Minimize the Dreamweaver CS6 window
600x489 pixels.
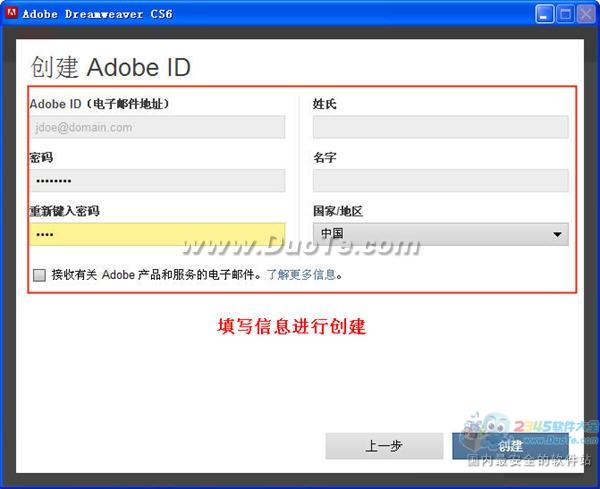pyautogui.click(x=544, y=15)
